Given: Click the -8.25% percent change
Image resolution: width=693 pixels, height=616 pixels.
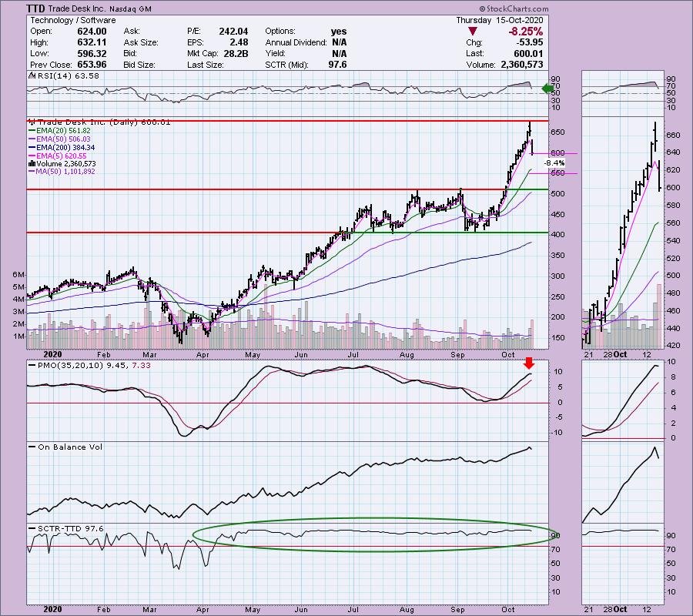Looking at the screenshot, I should click(526, 32).
